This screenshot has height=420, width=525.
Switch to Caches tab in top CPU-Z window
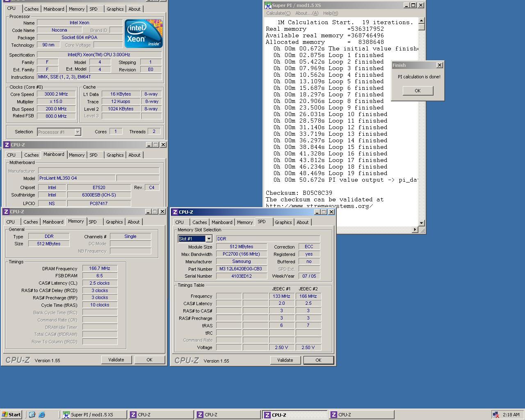[31, 9]
